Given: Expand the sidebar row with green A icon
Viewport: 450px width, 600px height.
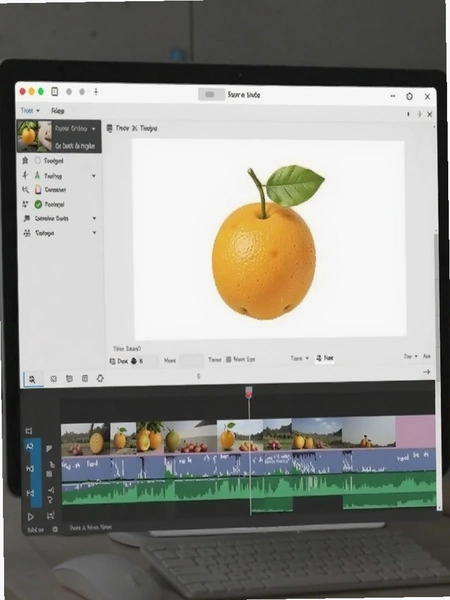Looking at the screenshot, I should tap(94, 176).
